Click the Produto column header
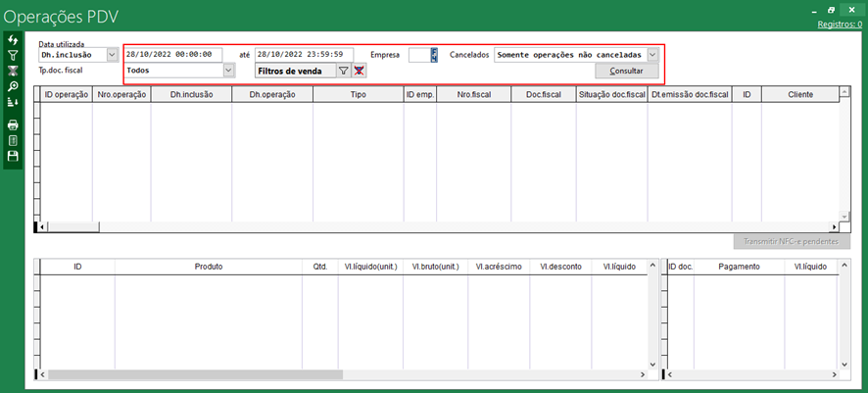 208,266
